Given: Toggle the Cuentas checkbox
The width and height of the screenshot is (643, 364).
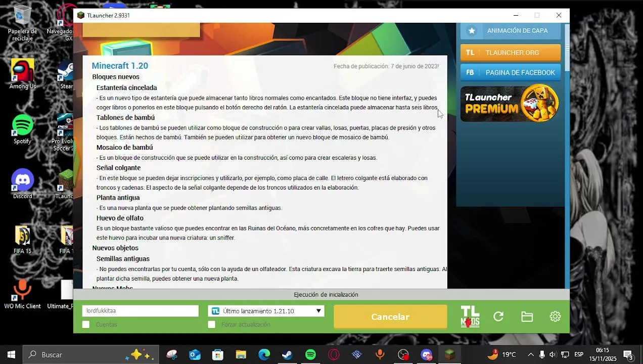Looking at the screenshot, I should point(86,325).
